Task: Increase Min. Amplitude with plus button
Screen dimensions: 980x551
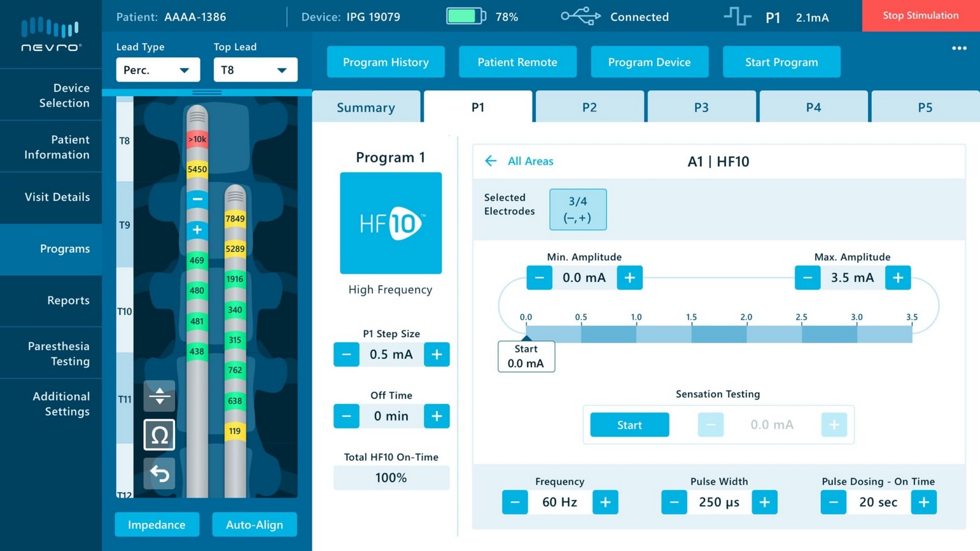Action: click(x=630, y=278)
